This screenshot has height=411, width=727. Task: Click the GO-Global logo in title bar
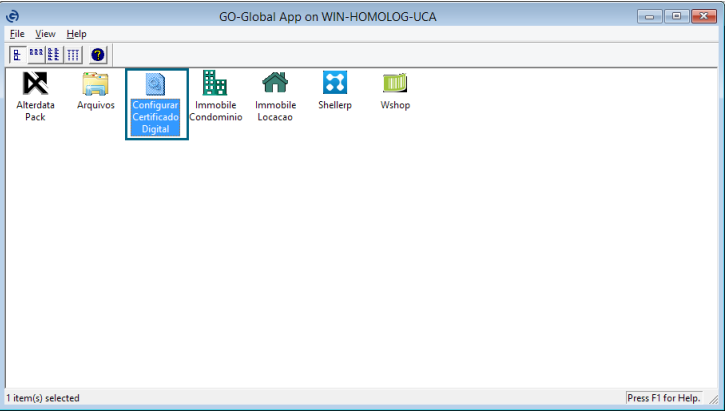13,16
